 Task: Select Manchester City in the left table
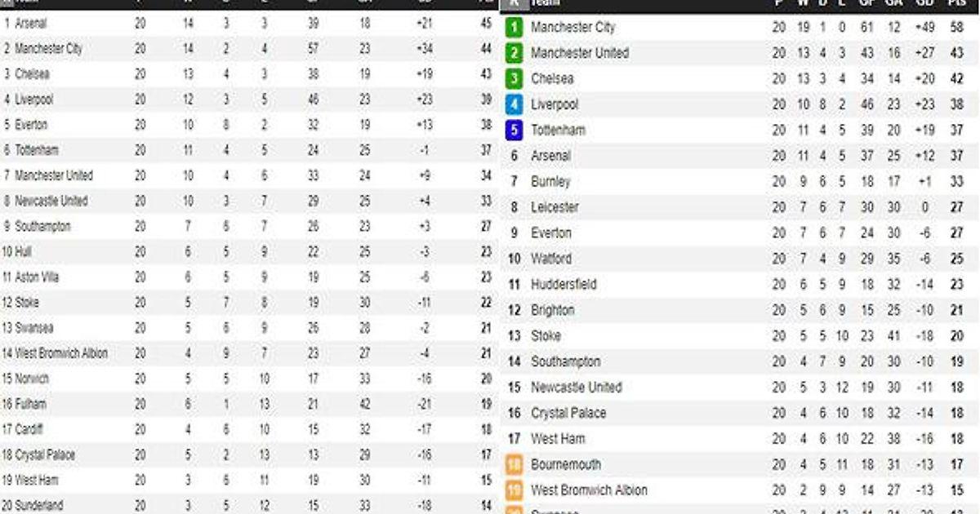click(x=48, y=49)
